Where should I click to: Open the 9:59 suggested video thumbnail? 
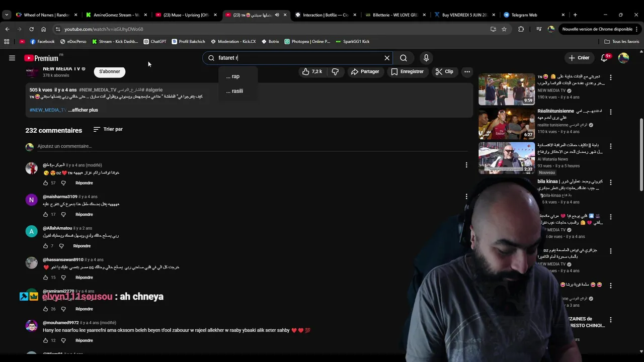click(x=507, y=89)
